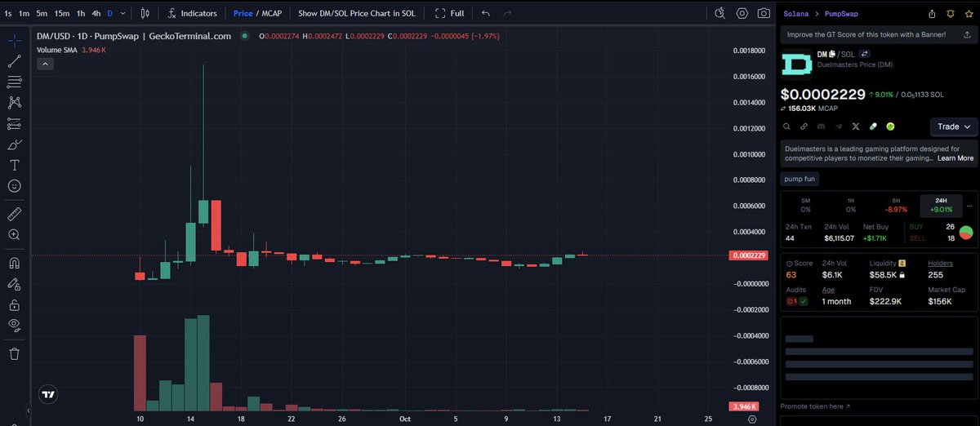Open the emoji icons tool
980x426 pixels.
pyautogui.click(x=14, y=186)
